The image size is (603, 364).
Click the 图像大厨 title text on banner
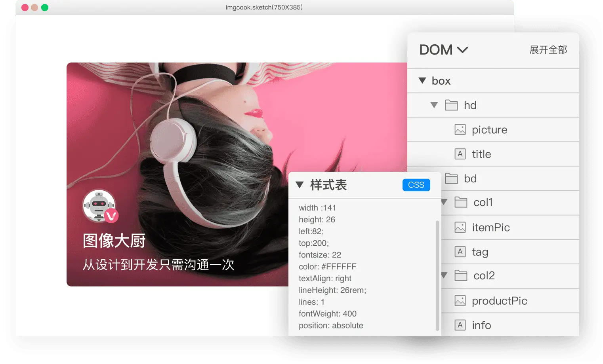tap(114, 241)
